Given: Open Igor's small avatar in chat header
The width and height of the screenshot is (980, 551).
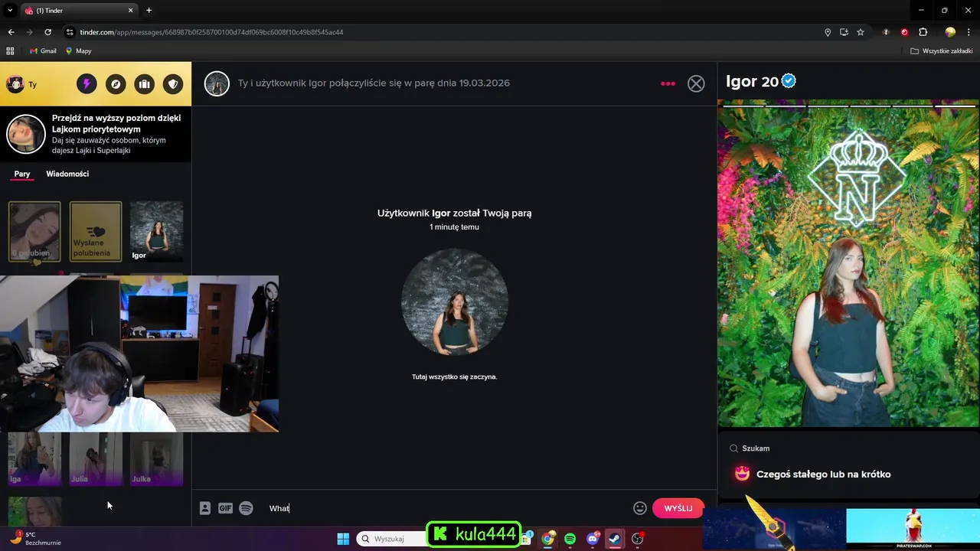Looking at the screenshot, I should coord(217,83).
